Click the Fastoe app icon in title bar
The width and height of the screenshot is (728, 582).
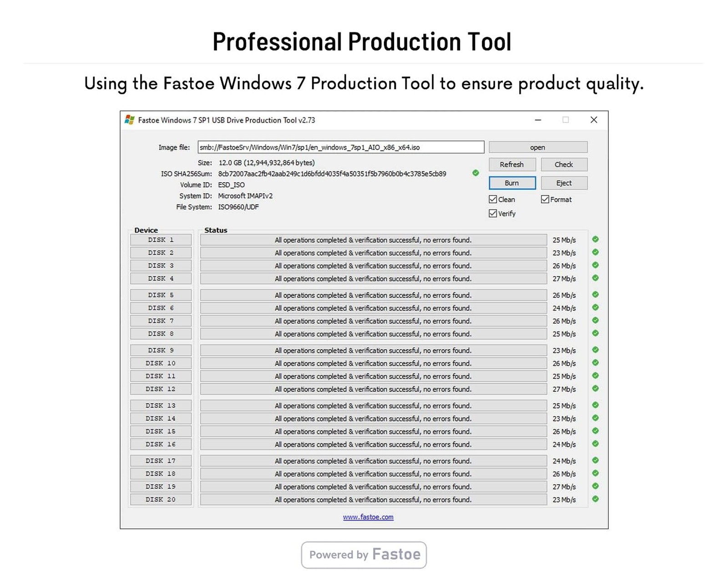(130, 120)
